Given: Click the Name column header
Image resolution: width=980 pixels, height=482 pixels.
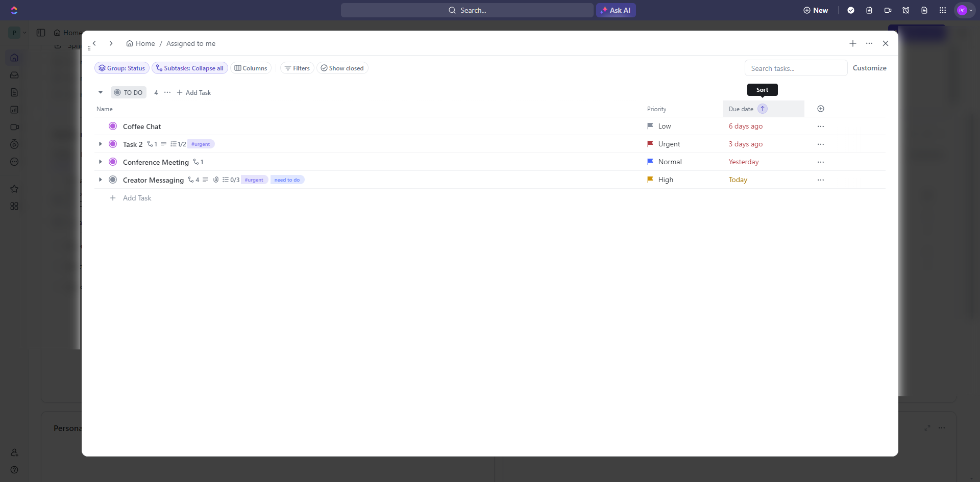Looking at the screenshot, I should coord(105,109).
